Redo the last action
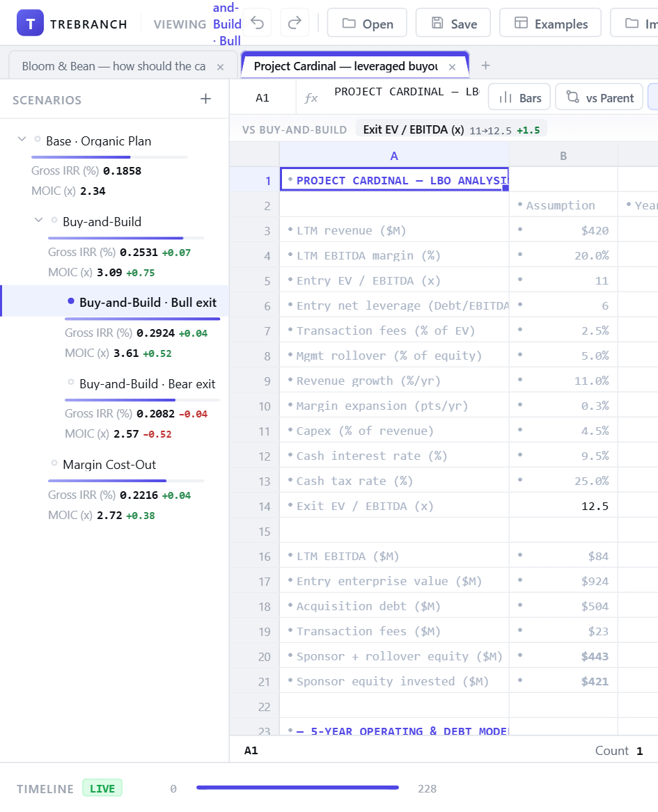The height and width of the screenshot is (812, 658). (x=295, y=23)
